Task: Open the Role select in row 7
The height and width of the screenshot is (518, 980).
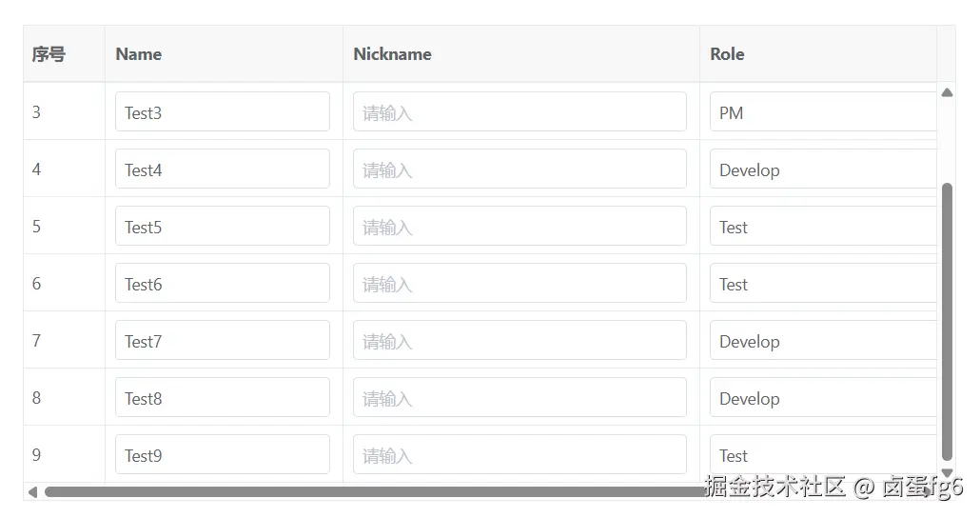Action: click(823, 341)
